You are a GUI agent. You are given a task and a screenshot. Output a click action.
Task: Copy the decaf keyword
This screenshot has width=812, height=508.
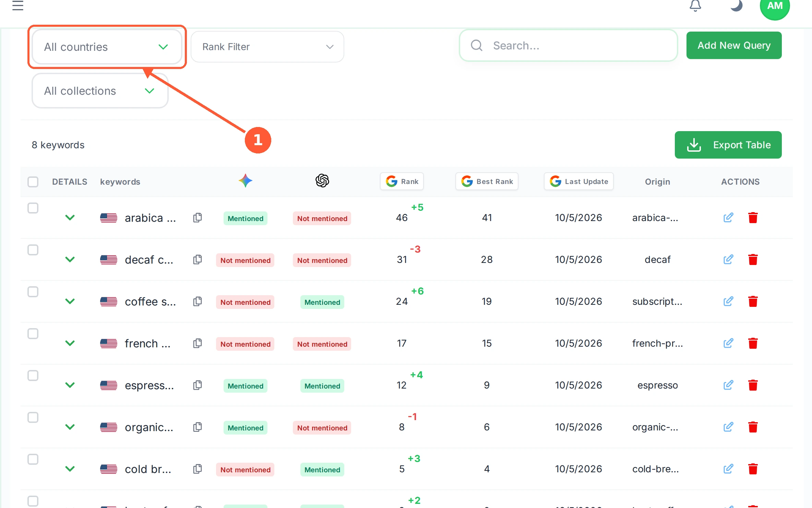(198, 259)
